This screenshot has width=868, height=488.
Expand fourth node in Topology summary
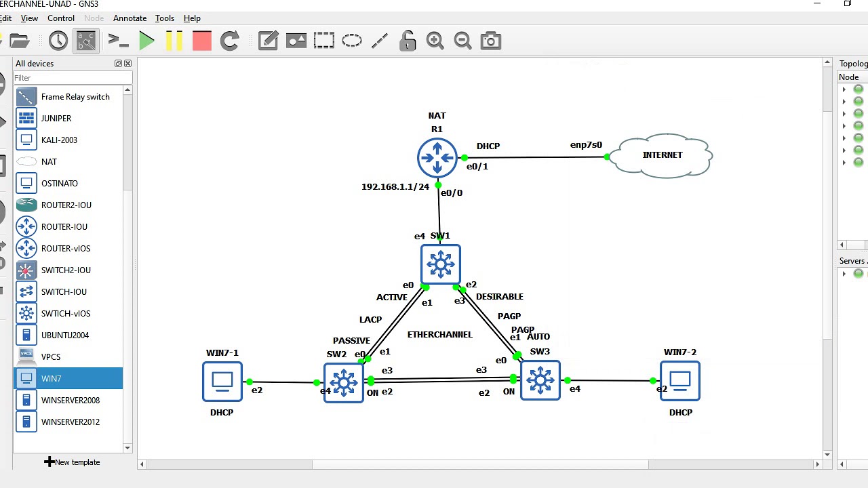coord(844,126)
